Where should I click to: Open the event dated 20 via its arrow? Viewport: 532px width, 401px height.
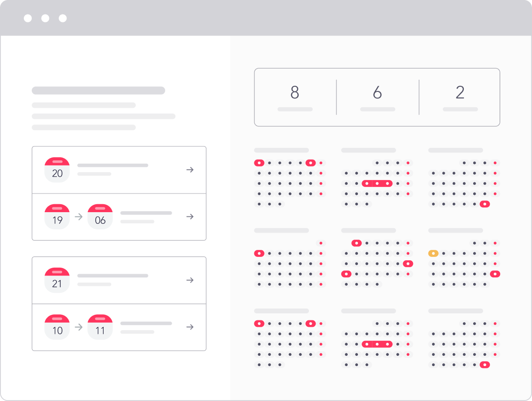coord(190,170)
